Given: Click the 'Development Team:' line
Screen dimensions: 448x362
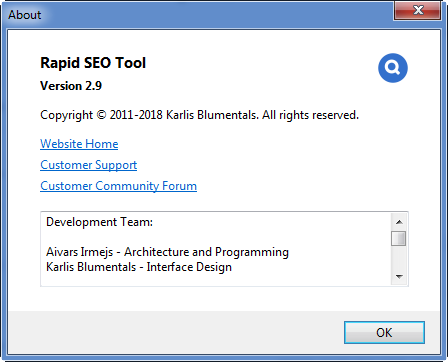Looking at the screenshot, I should pyautogui.click(x=99, y=222).
